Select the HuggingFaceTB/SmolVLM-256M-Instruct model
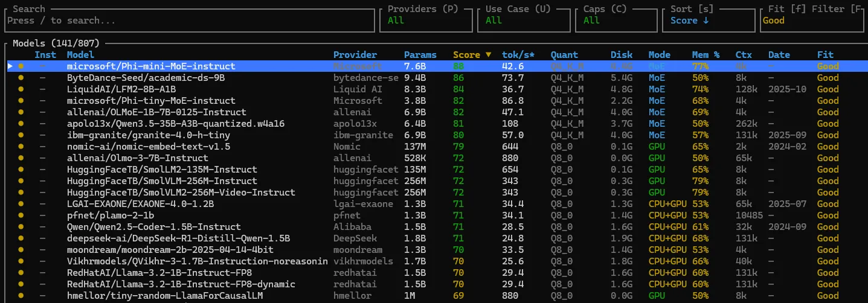The image size is (868, 303). click(162, 181)
